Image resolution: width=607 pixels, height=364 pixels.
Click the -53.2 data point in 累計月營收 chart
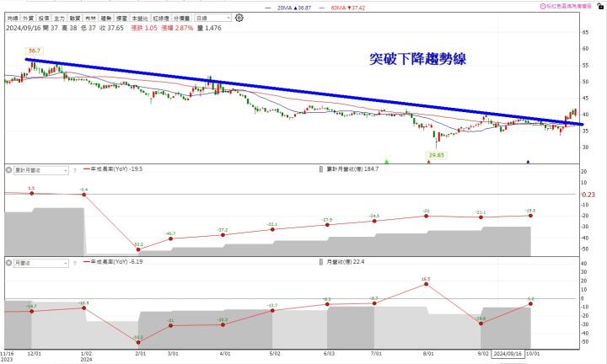[x=138, y=249]
